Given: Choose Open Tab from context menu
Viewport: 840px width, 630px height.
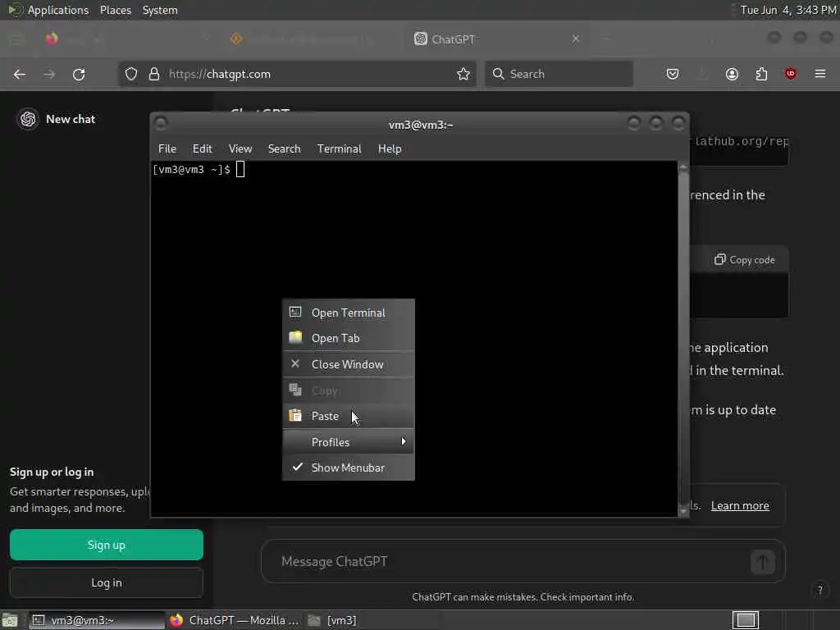Looking at the screenshot, I should (348, 338).
